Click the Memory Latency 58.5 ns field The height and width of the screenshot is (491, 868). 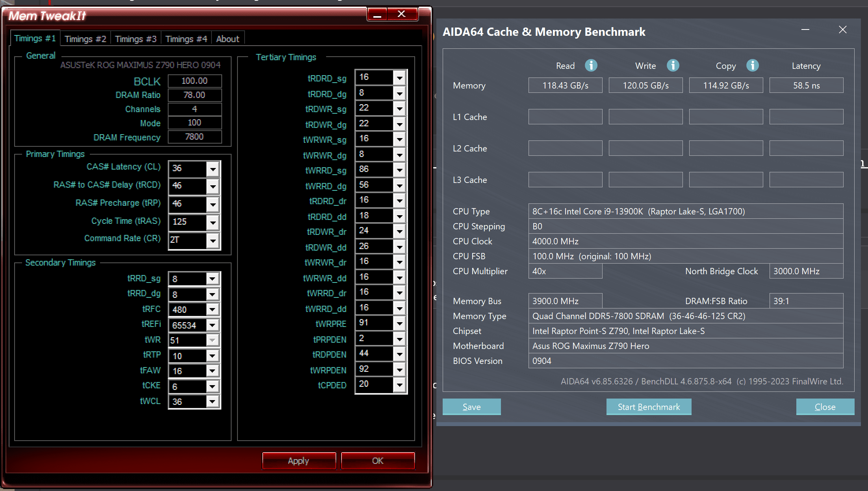(x=806, y=85)
